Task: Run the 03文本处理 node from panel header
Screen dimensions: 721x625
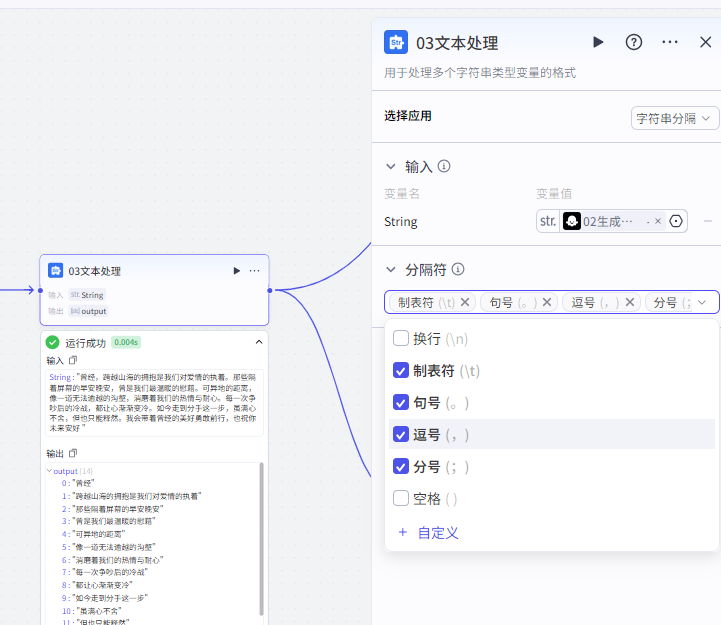Action: pos(598,42)
